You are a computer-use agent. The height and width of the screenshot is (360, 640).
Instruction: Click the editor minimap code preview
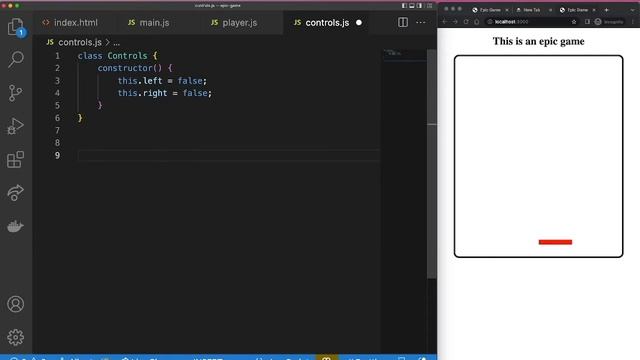(394, 53)
